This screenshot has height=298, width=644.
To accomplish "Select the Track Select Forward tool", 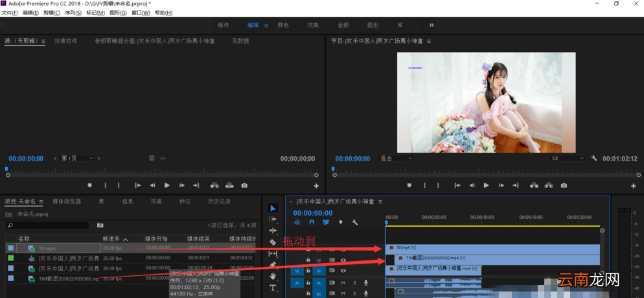I will [x=273, y=219].
